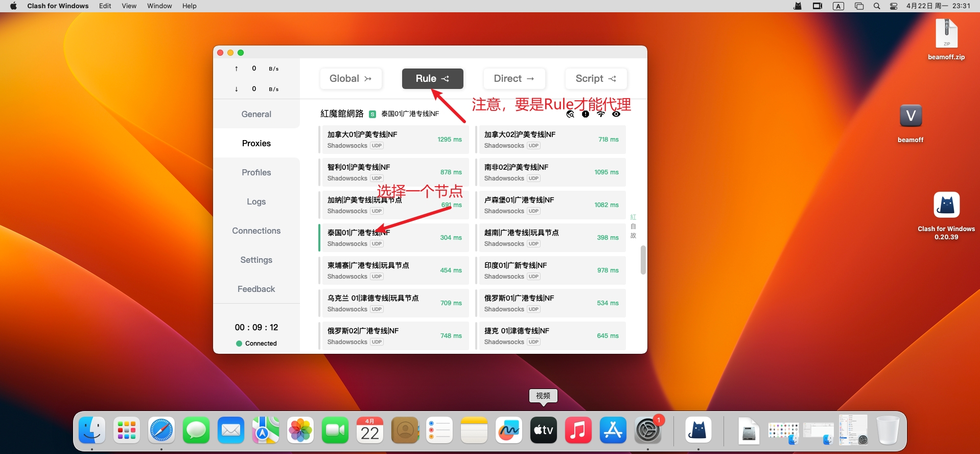Open the beamoff app on the desktop
The image size is (980, 454).
(x=911, y=117)
